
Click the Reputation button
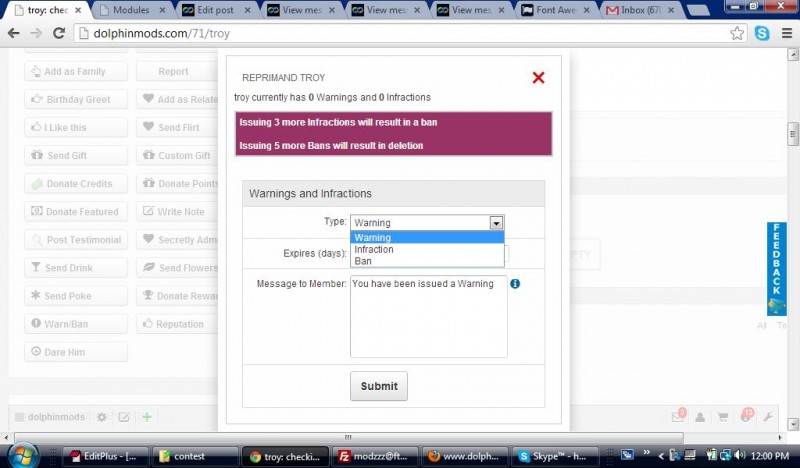177,324
